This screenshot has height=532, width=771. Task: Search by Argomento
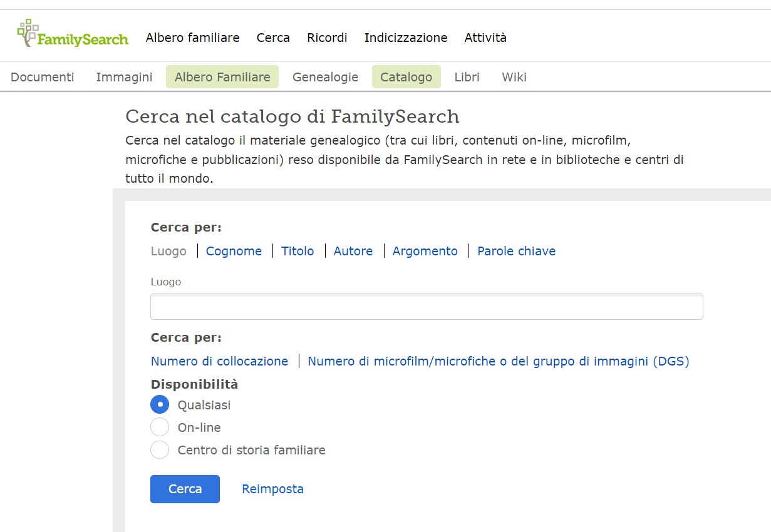[425, 251]
